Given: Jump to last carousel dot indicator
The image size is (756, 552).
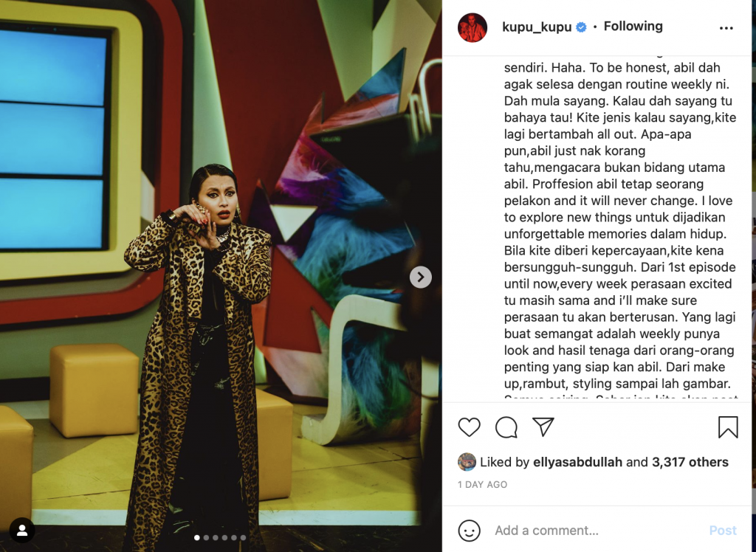Looking at the screenshot, I should (x=243, y=537).
